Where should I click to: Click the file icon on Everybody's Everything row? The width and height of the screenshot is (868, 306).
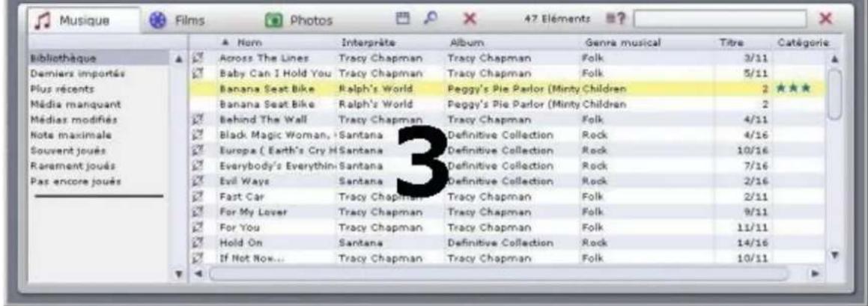[x=198, y=166]
